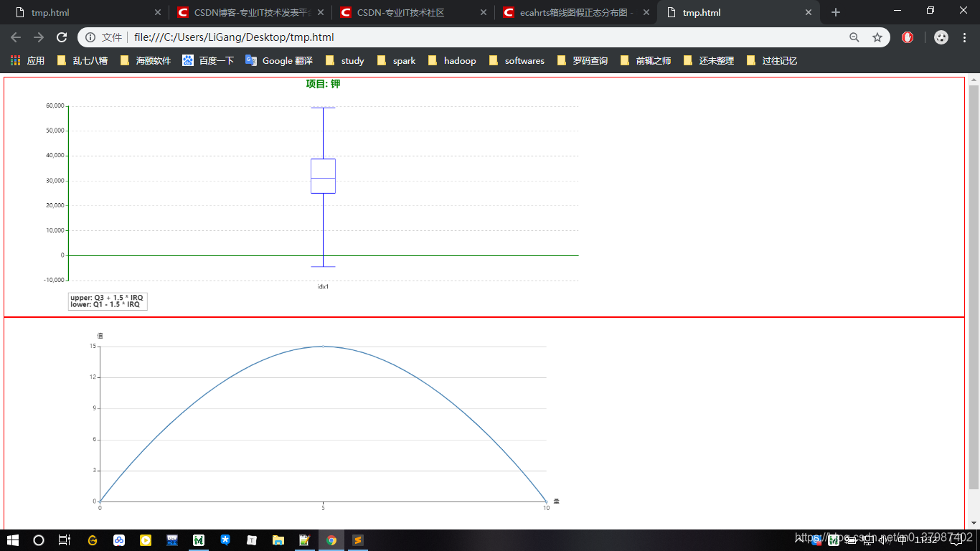Close the active tmp.html tab
Screen dimensions: 980x551
[809, 12]
